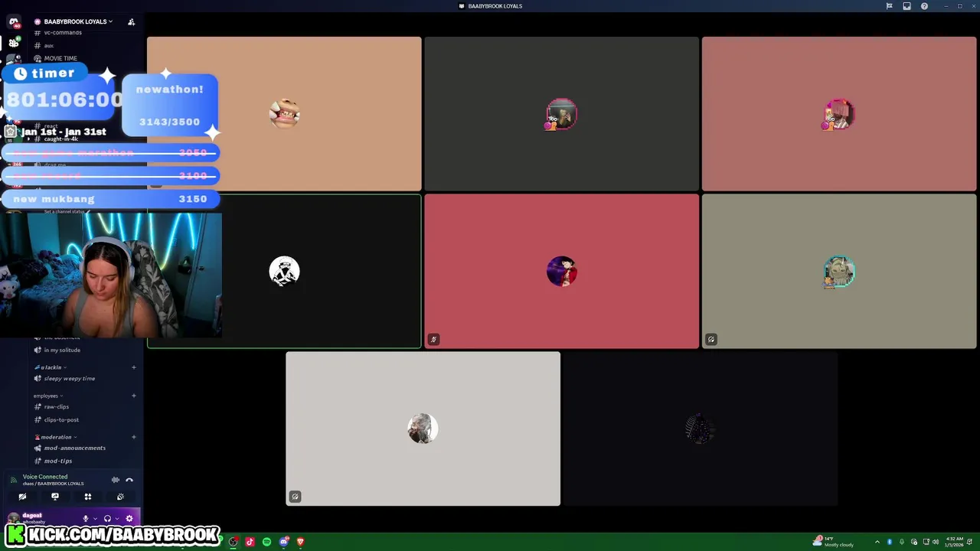
Task: Open User Settings gear
Action: tap(129, 518)
